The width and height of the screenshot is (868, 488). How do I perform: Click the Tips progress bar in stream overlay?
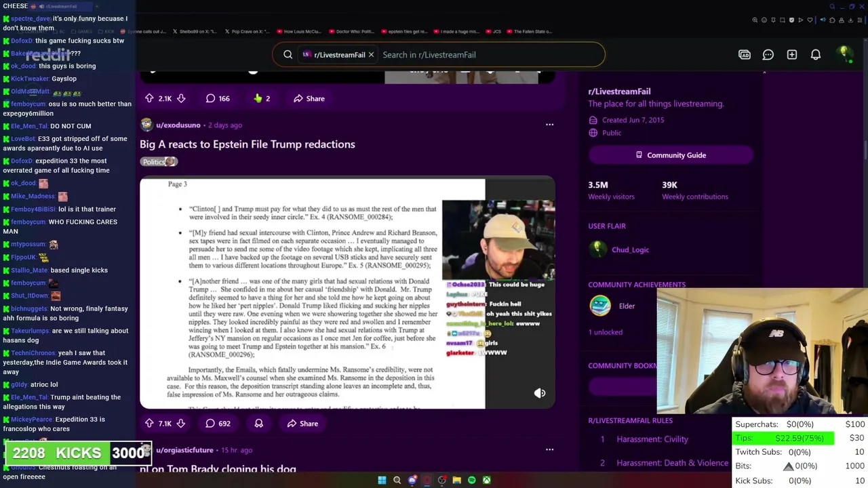[784, 438]
